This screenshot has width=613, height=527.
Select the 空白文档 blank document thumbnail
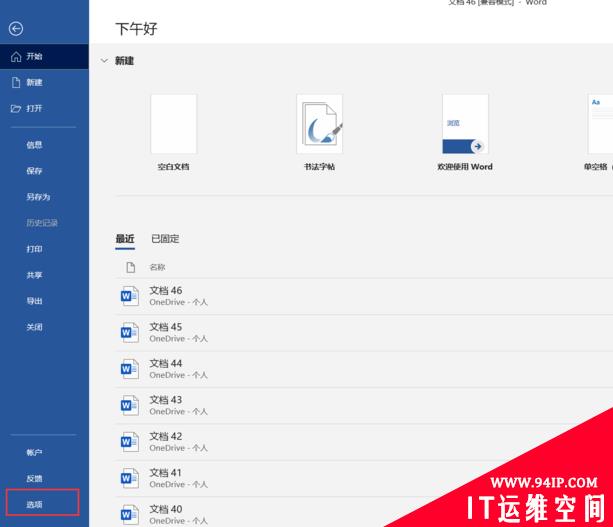[174, 124]
